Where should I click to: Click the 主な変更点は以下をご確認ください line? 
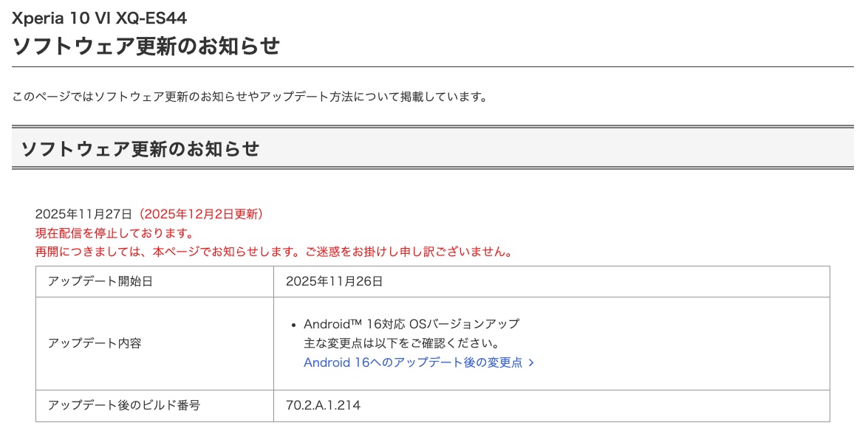402,343
